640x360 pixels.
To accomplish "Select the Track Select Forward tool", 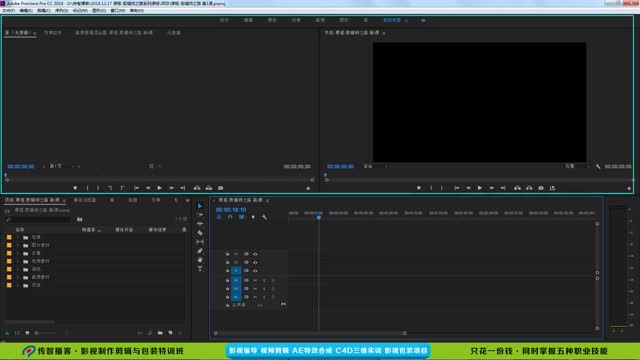I will point(200,215).
